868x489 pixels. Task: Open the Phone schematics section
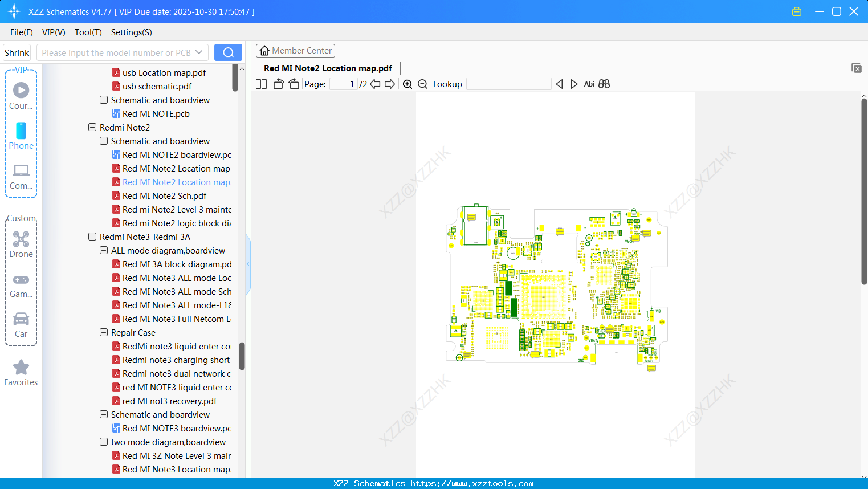pyautogui.click(x=21, y=137)
